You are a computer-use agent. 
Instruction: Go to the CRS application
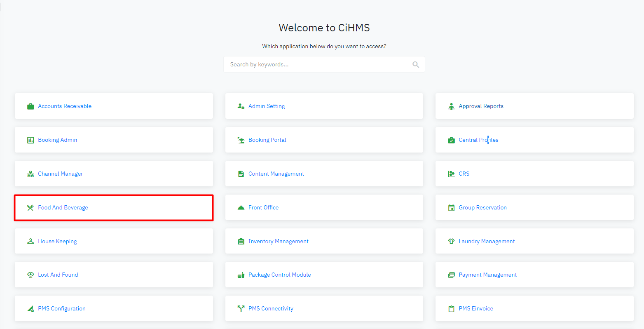[x=464, y=174]
